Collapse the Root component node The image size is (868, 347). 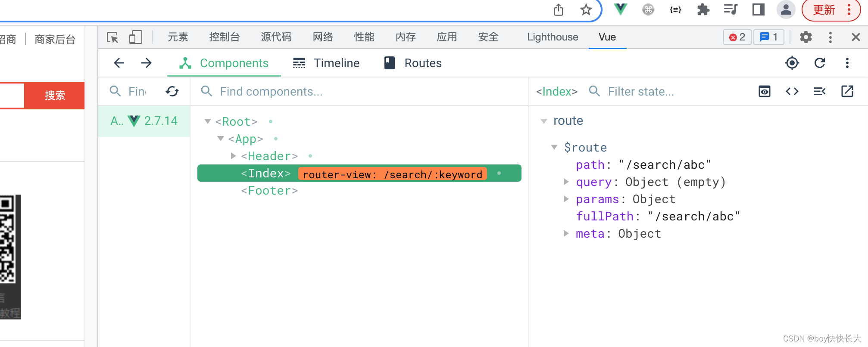(208, 121)
